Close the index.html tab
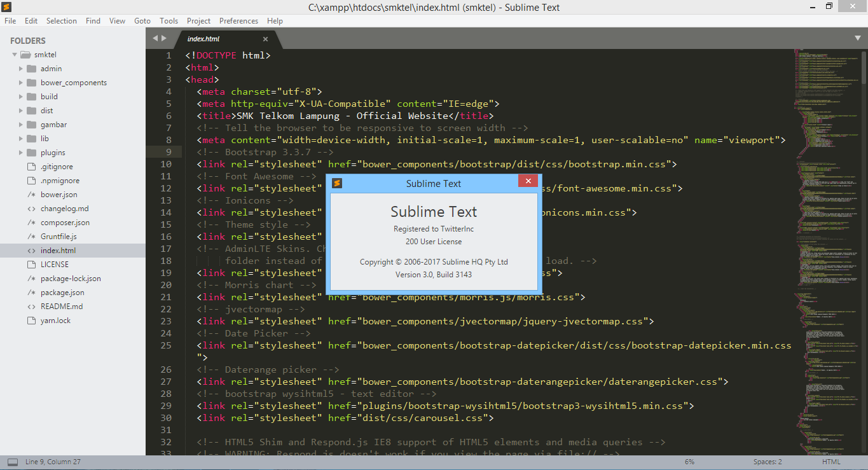Image resolution: width=868 pixels, height=470 pixels. [x=266, y=39]
